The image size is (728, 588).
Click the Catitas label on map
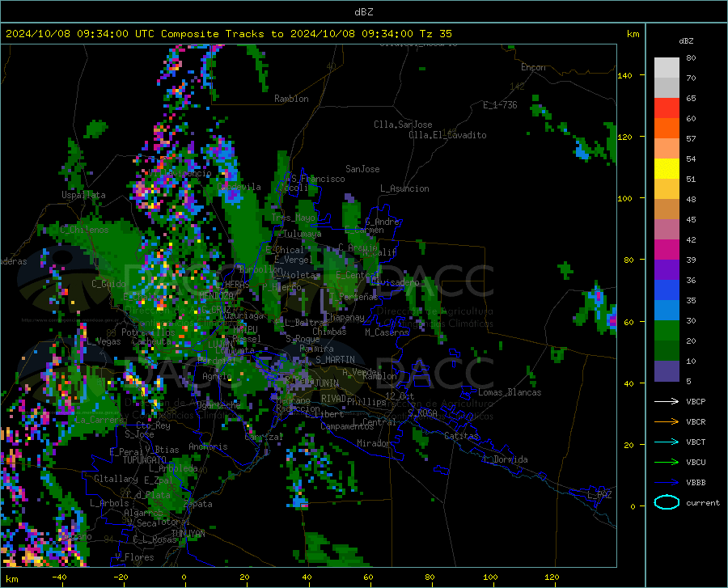pos(462,436)
